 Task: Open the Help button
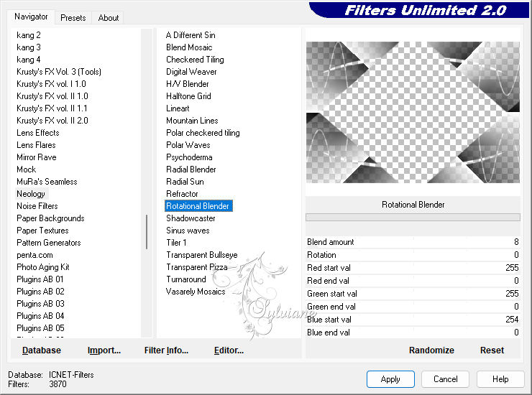coord(500,379)
